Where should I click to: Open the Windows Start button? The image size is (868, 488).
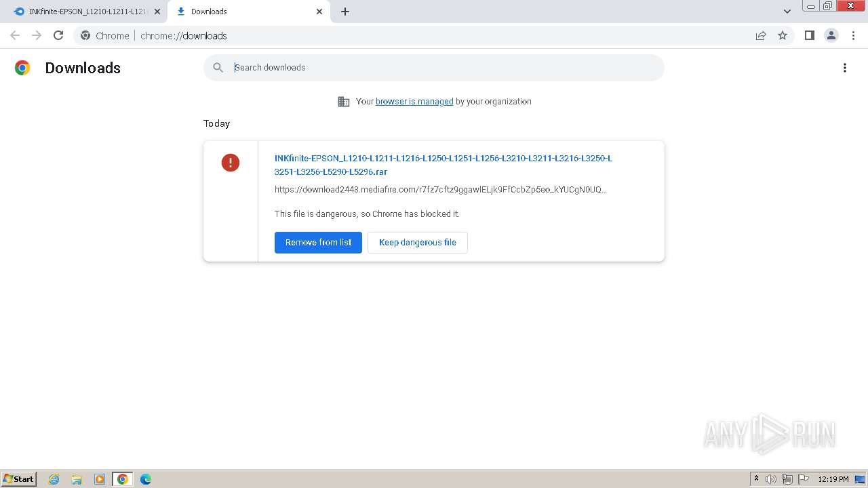point(18,479)
